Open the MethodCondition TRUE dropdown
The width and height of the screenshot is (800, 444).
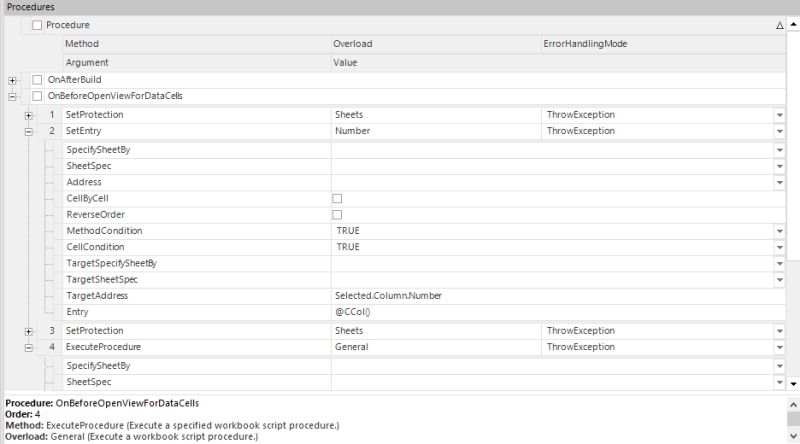780,231
